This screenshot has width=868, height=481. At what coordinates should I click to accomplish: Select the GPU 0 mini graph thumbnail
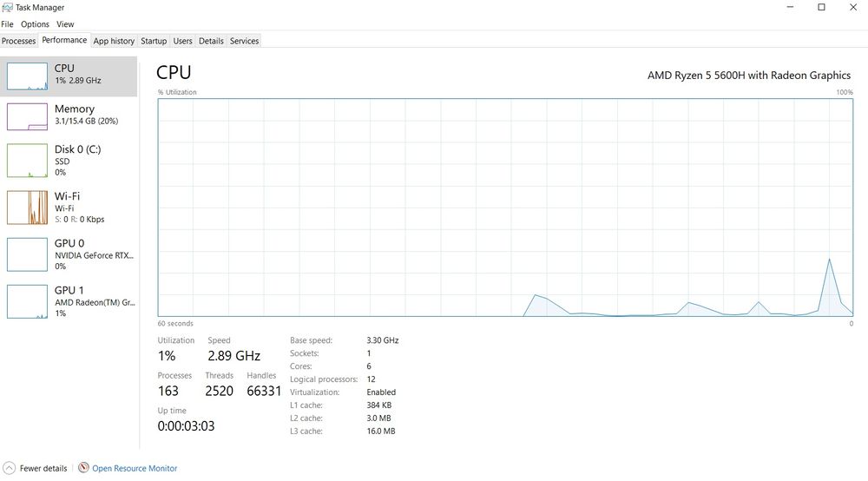point(27,254)
